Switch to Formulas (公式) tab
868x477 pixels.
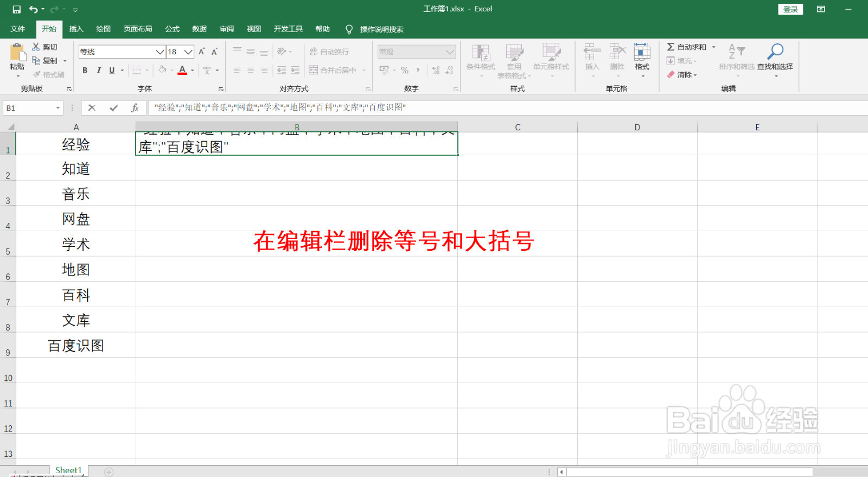[173, 29]
